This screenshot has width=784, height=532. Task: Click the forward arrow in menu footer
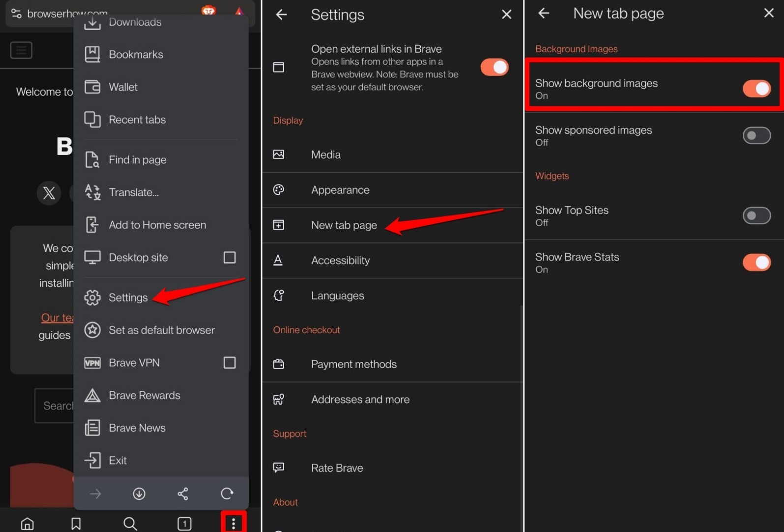[95, 493]
